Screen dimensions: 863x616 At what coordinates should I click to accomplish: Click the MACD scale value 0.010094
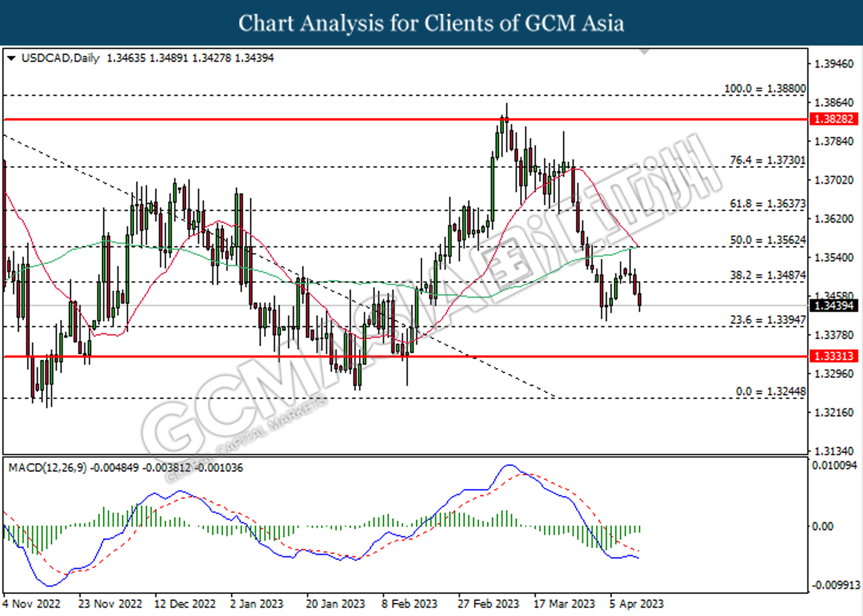835,465
